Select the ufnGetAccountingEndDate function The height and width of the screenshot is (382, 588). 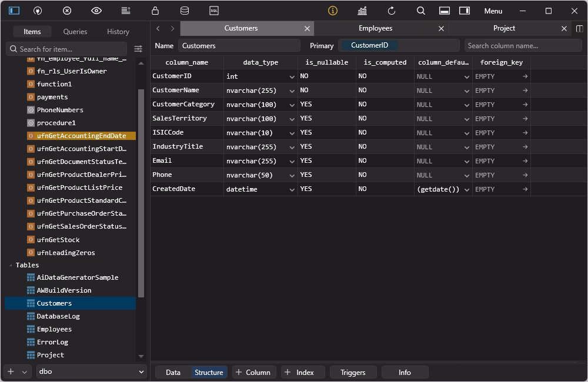click(81, 136)
